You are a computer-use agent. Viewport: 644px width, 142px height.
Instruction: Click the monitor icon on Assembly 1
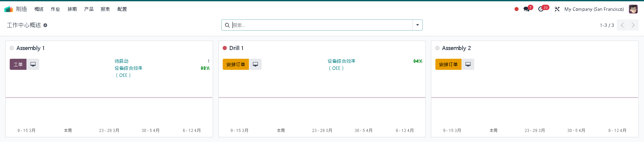click(x=33, y=64)
